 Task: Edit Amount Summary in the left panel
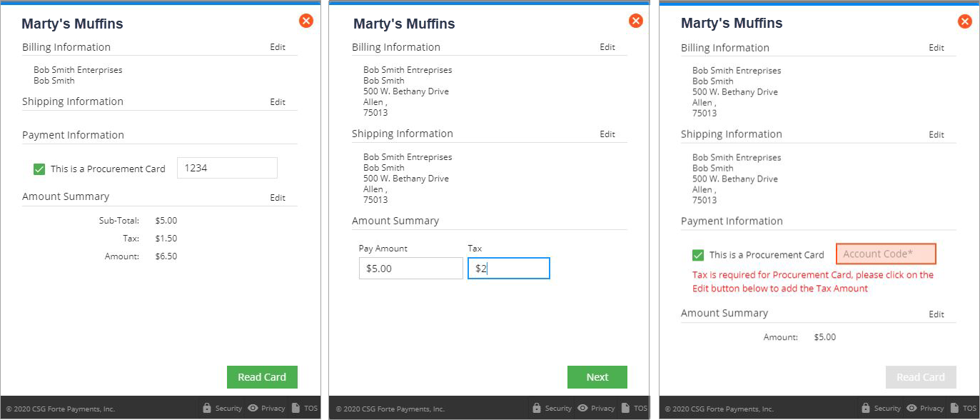coord(278,198)
